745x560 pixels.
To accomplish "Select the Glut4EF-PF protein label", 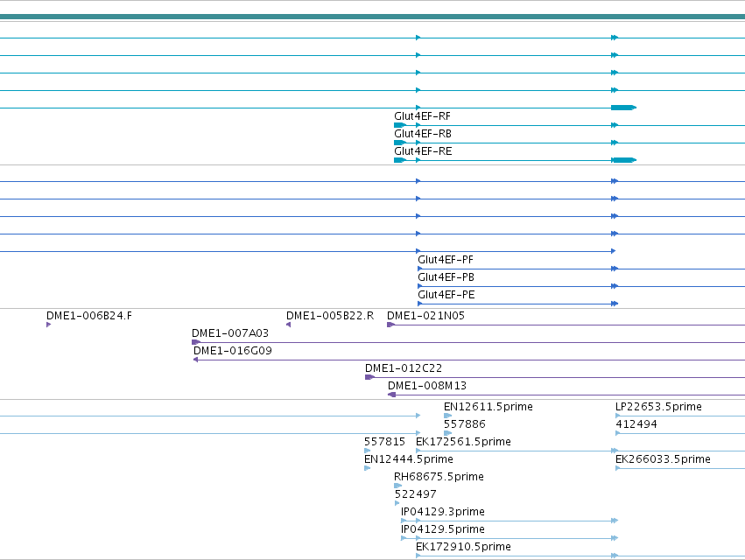I will [446, 260].
